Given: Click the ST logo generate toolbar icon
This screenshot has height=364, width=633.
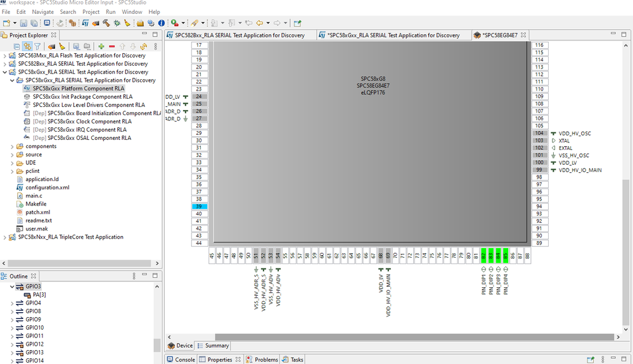Looking at the screenshot, I should click(85, 23).
